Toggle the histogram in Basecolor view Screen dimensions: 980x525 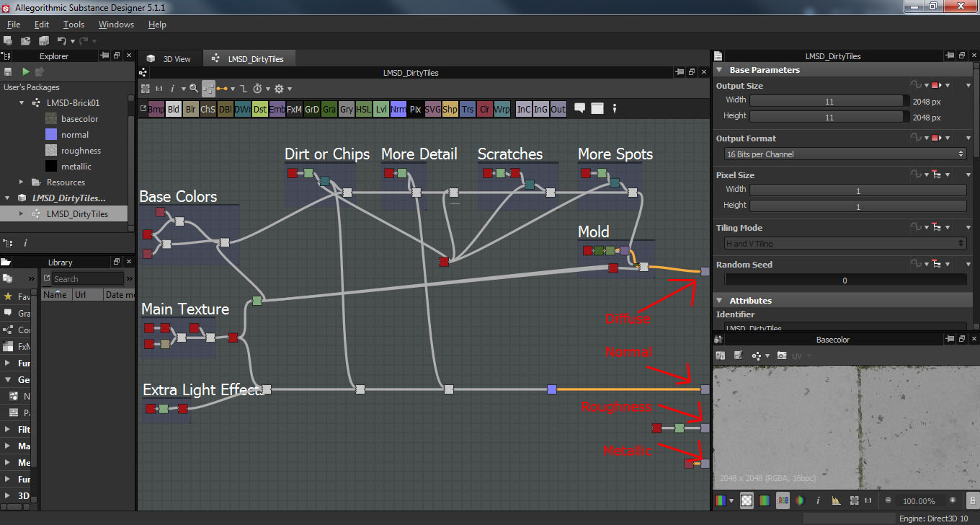[x=837, y=500]
